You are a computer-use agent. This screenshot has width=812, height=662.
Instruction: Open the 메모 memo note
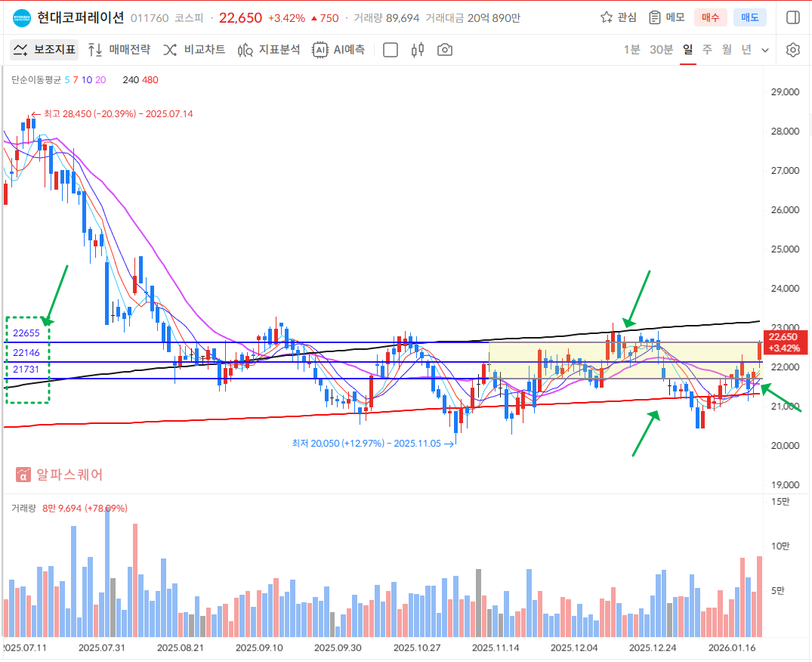coord(665,17)
